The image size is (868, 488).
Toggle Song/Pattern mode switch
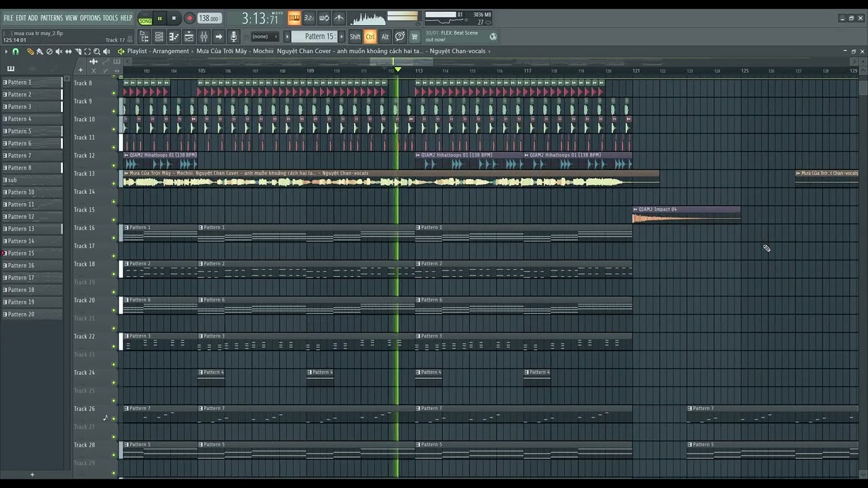pyautogui.click(x=145, y=19)
